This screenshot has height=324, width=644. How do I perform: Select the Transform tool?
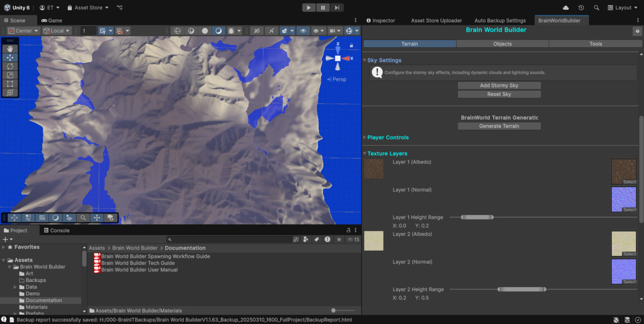[10, 92]
